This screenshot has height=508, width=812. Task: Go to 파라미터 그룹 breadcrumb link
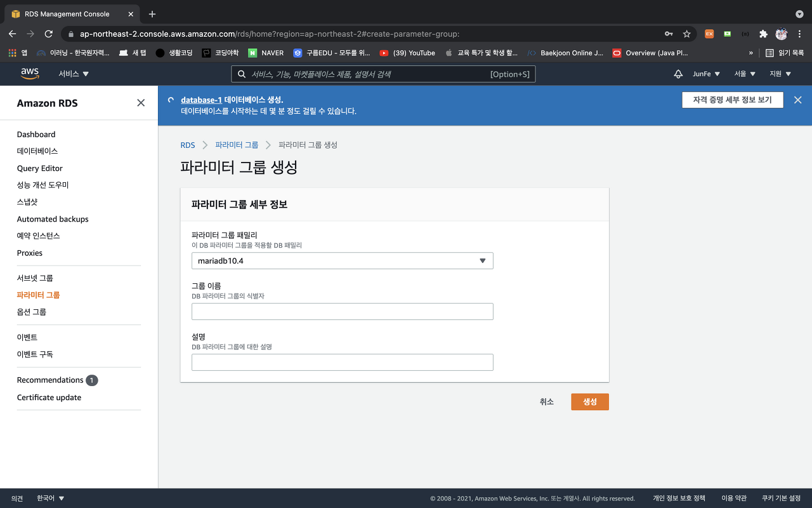[237, 145]
